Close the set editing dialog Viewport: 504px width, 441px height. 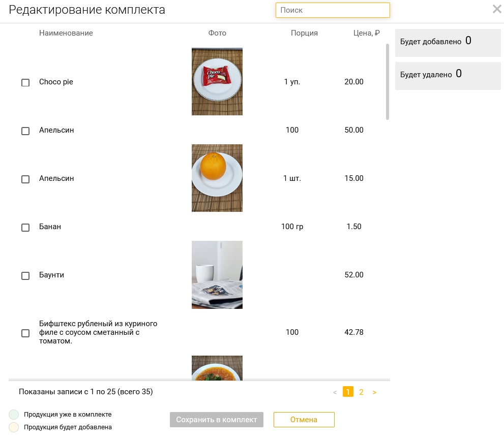(497, 9)
